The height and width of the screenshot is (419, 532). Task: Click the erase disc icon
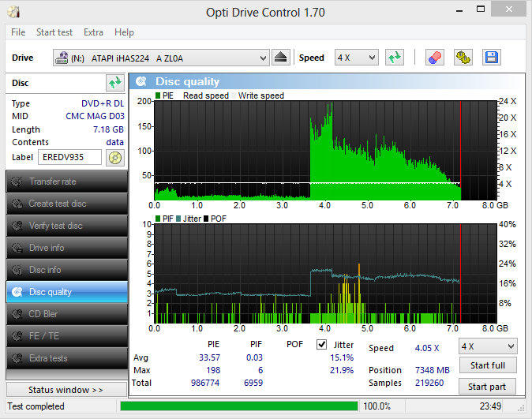435,58
